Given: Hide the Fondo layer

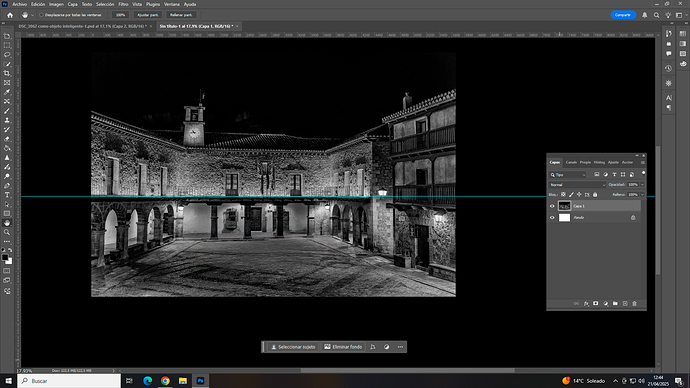Looking at the screenshot, I should [552, 218].
